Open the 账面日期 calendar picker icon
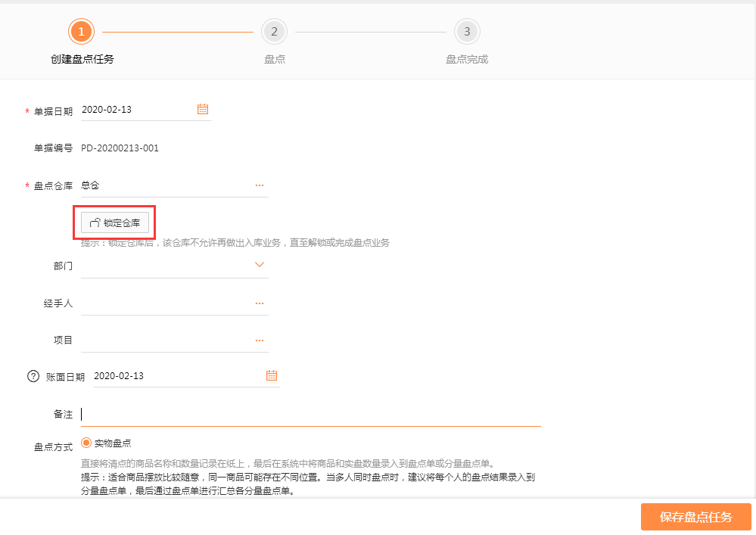756x535 pixels. pyautogui.click(x=272, y=375)
